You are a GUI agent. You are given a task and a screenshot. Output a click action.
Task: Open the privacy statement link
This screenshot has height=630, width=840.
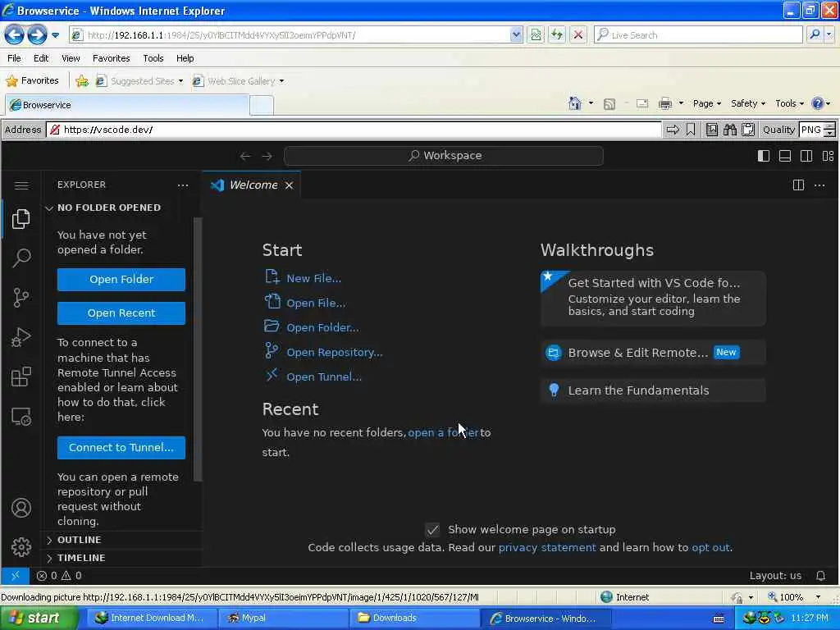pos(547,547)
